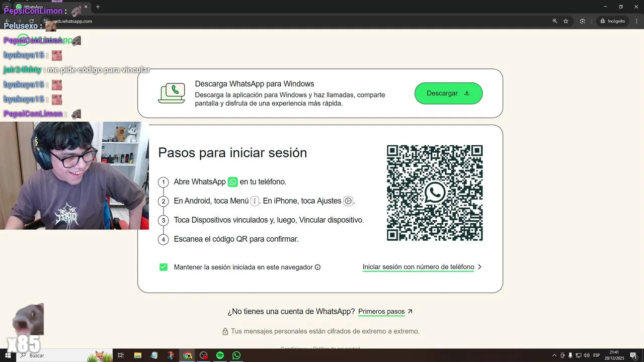Click the lock icon beside encryption notice
644x362 pixels.
point(225,332)
